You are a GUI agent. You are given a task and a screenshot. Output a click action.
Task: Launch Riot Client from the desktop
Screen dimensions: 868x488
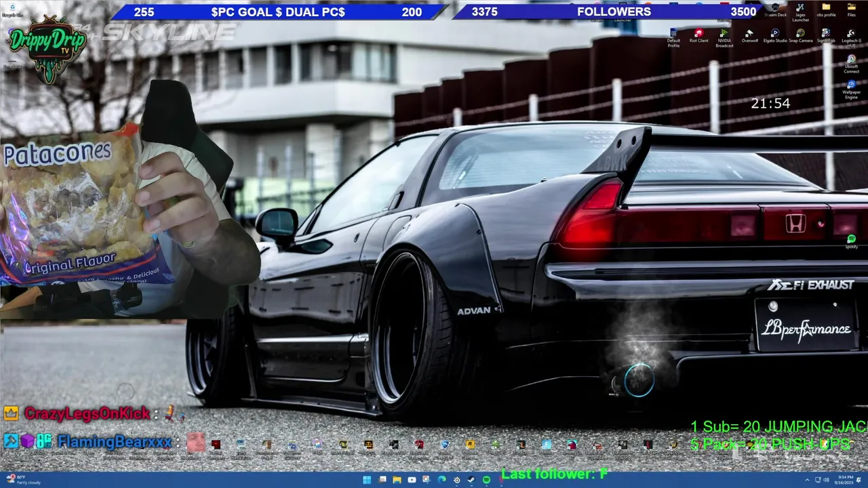(698, 35)
